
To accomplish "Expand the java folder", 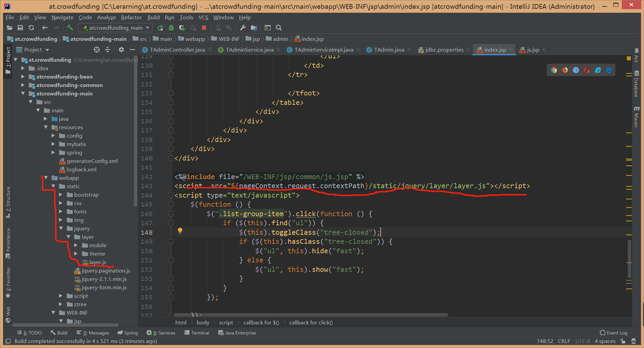I will point(46,119).
